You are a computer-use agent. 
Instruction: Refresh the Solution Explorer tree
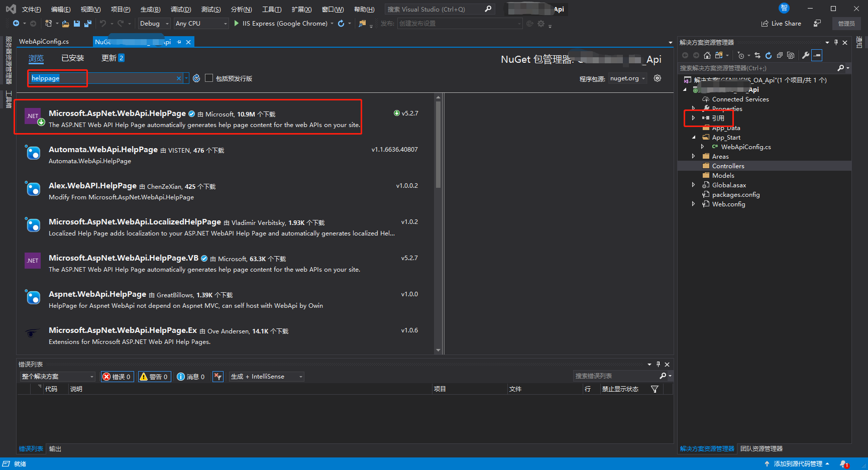[x=769, y=55]
